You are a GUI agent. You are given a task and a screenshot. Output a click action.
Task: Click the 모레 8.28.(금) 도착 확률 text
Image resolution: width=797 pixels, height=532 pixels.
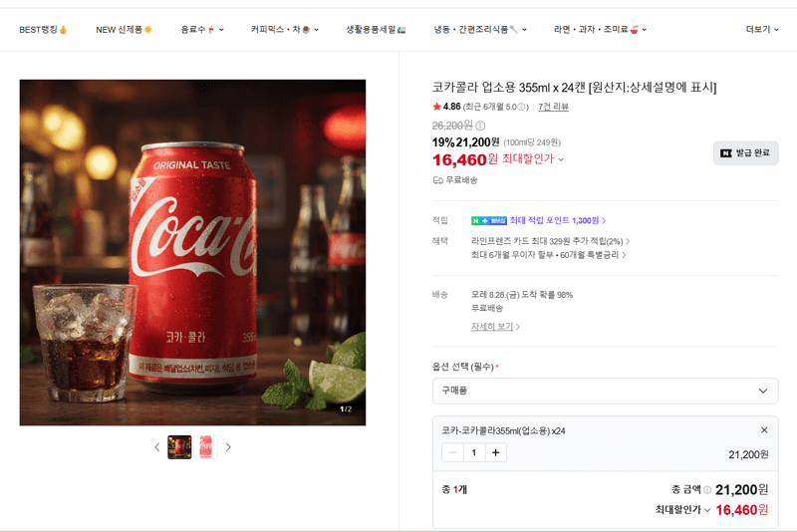(x=521, y=295)
